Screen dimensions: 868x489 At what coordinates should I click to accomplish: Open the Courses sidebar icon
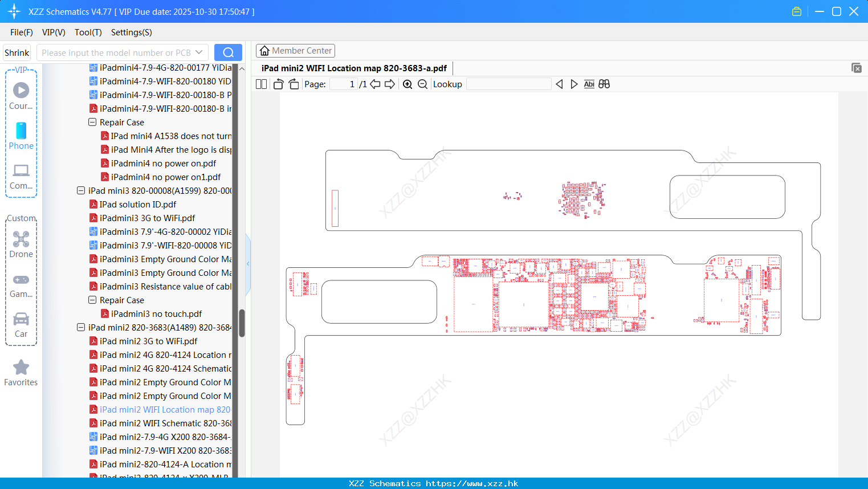21,96
